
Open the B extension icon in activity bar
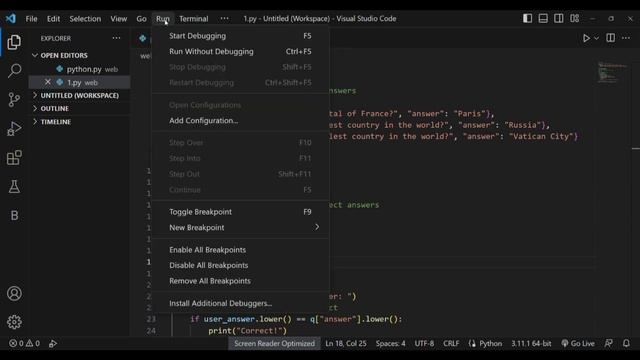coord(14,216)
